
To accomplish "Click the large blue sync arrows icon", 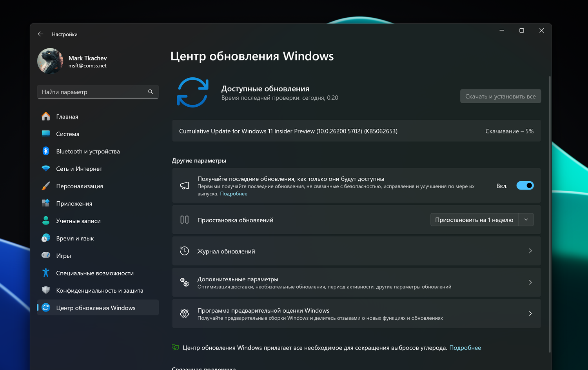I will pyautogui.click(x=192, y=92).
